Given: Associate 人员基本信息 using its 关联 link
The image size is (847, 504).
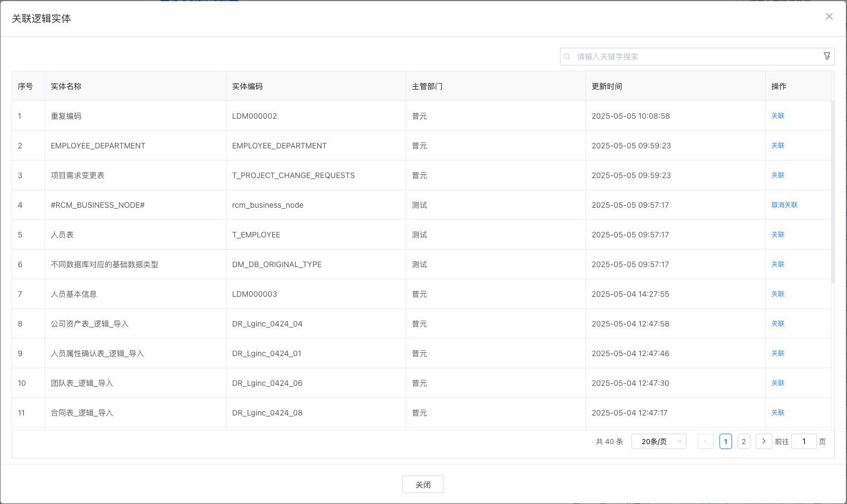Looking at the screenshot, I should pos(778,294).
